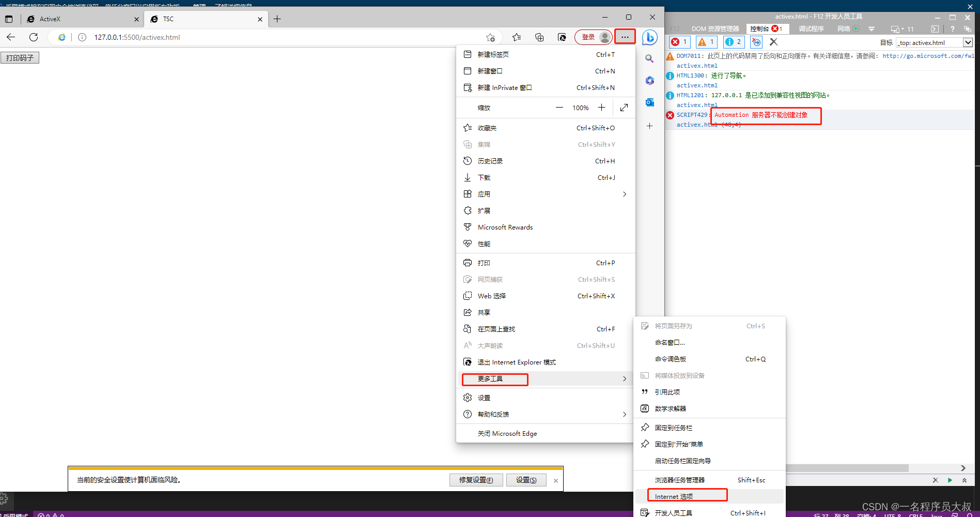
Task: Select Internet 选项 in submenu
Action: [709, 496]
